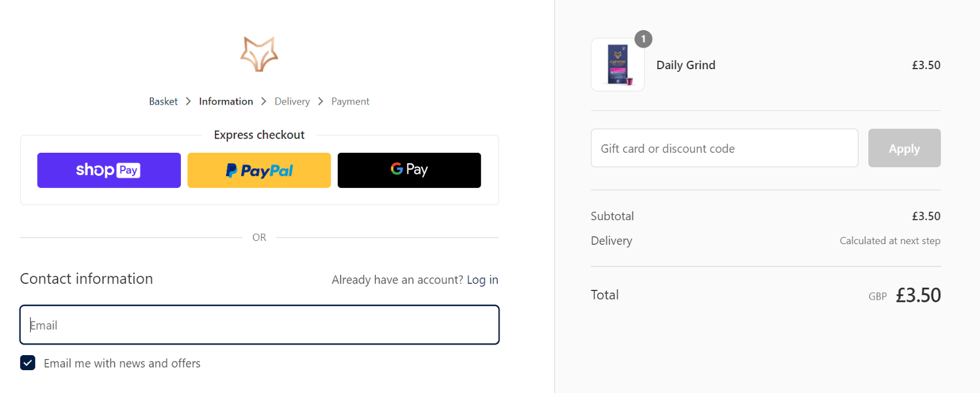Click the PayPal 'P' logo symbol
Screen dimensions: 980x393
(x=233, y=170)
